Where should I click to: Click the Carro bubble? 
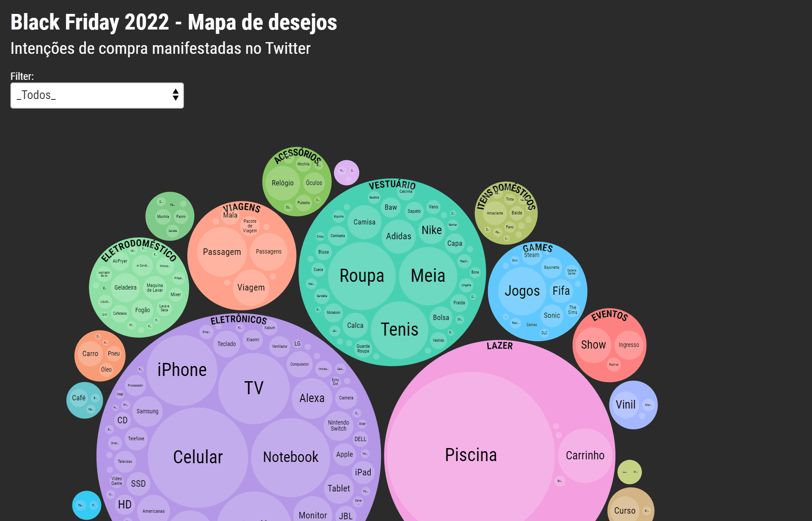pyautogui.click(x=90, y=354)
